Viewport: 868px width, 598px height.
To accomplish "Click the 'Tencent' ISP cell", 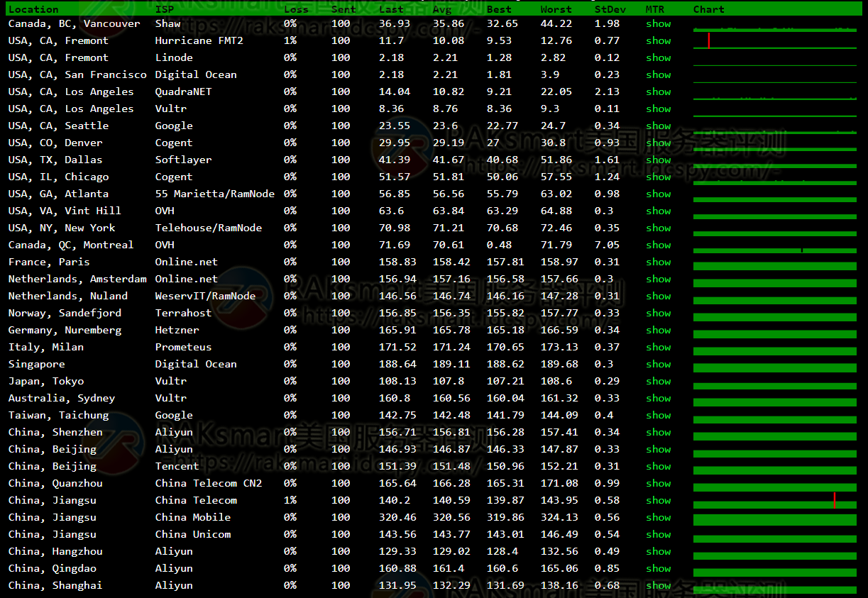I will [x=177, y=466].
